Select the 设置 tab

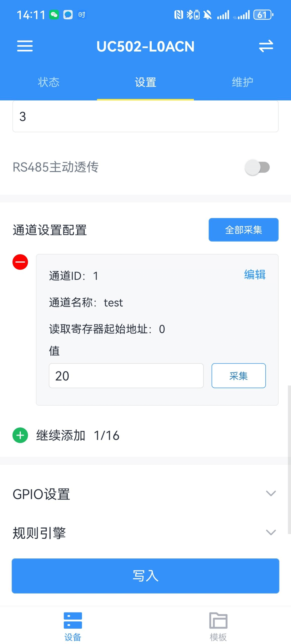(145, 82)
